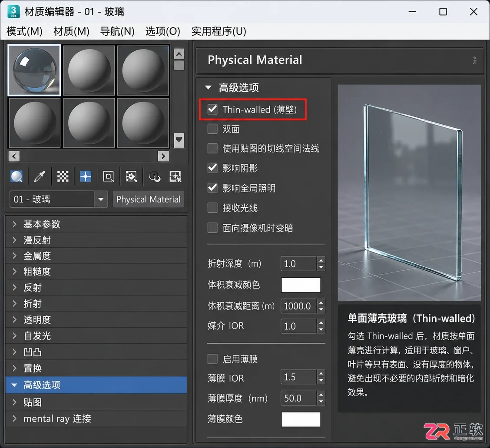Enable the 启用薄膜 checkbox

(212, 359)
